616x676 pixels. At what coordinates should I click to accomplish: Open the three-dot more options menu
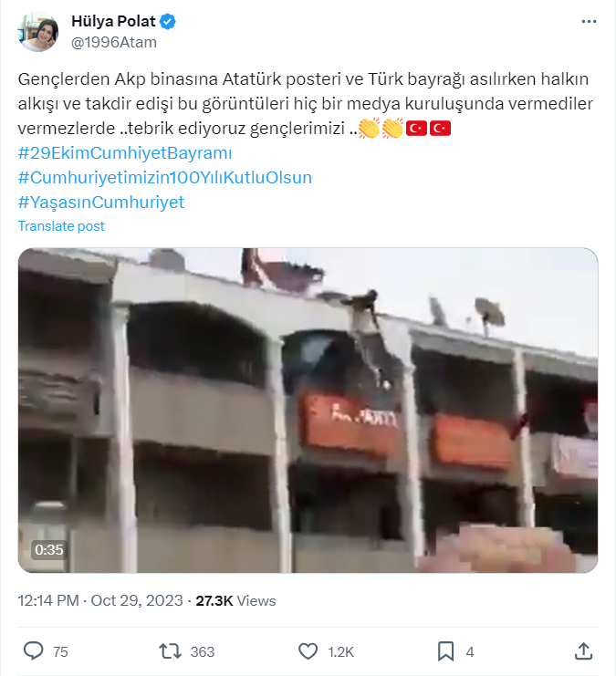589,22
